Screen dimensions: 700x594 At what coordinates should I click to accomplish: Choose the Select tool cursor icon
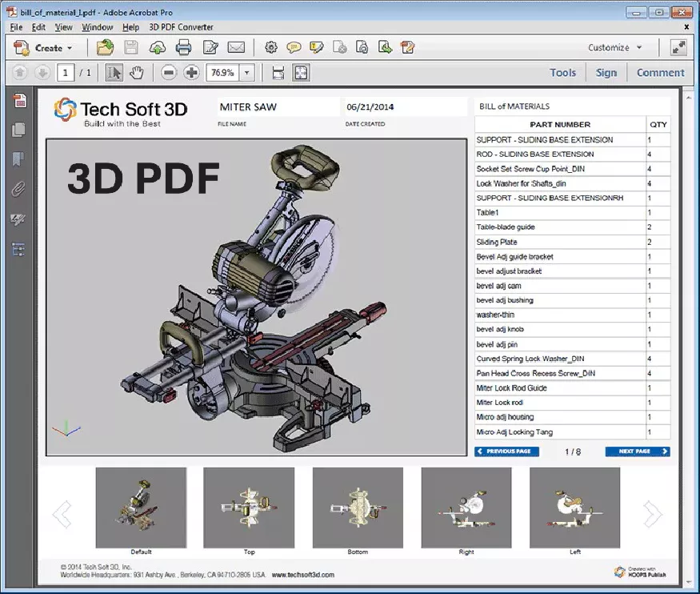click(x=114, y=72)
